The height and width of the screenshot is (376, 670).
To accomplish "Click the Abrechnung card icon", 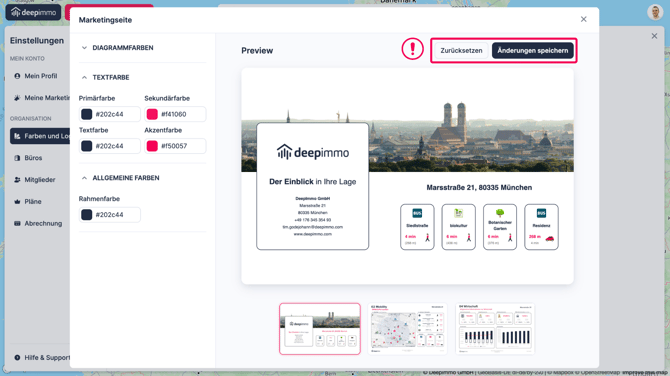I will [17, 223].
